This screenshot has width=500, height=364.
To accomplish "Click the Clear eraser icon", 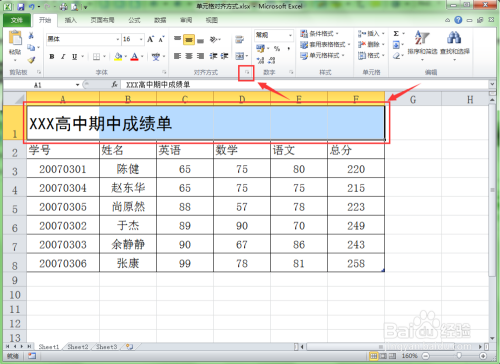I will [396, 56].
